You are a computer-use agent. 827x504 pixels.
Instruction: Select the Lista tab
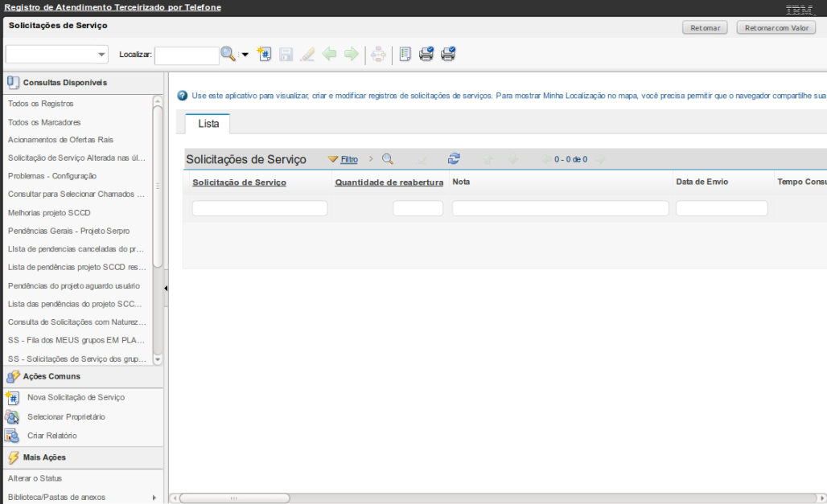tap(208, 125)
